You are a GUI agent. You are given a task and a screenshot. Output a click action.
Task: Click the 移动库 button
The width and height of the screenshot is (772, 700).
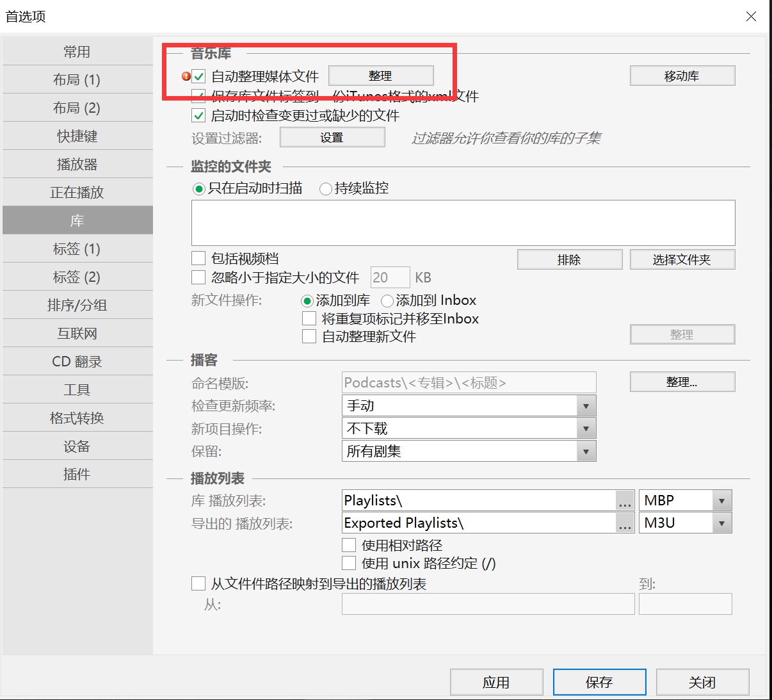(682, 76)
